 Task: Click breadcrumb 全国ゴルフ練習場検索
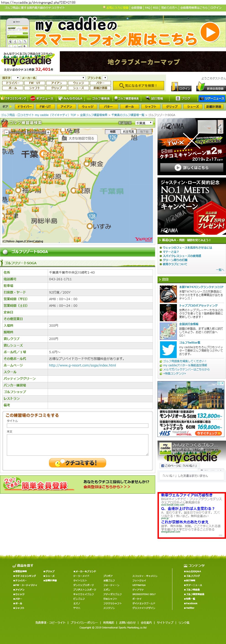click(x=94, y=115)
